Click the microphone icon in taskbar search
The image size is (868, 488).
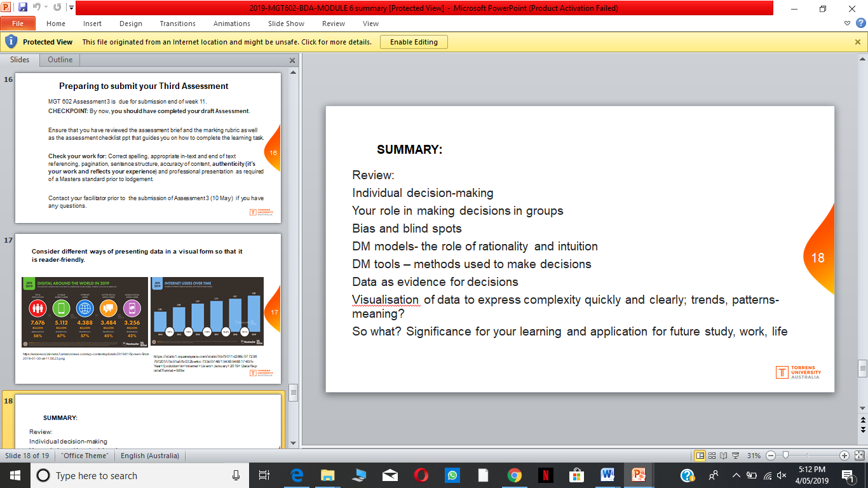click(x=236, y=475)
